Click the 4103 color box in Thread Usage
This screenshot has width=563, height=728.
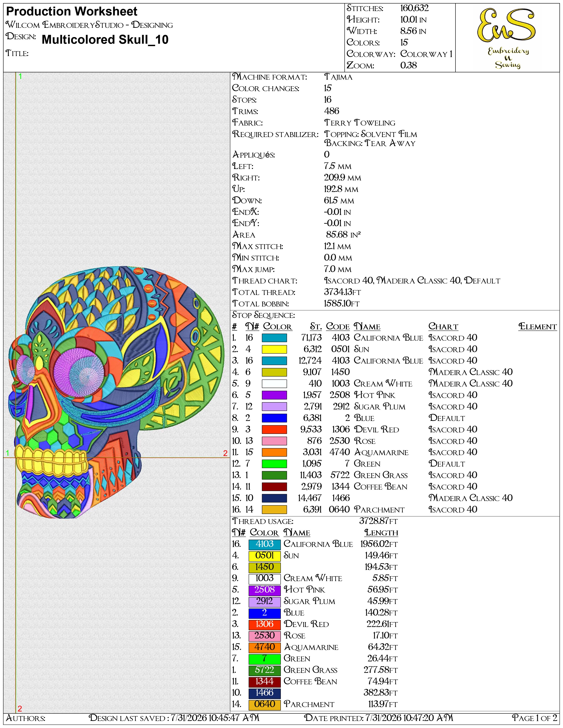(264, 544)
